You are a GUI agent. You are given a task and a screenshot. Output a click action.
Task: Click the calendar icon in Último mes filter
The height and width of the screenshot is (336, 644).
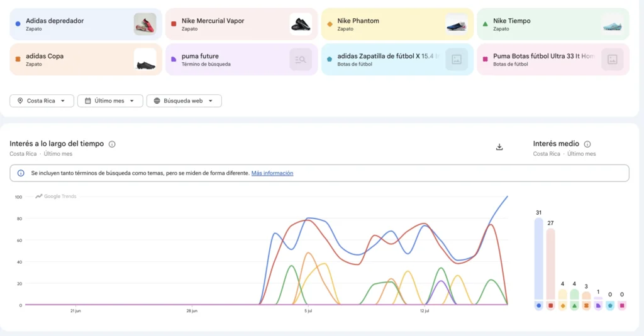pyautogui.click(x=87, y=100)
